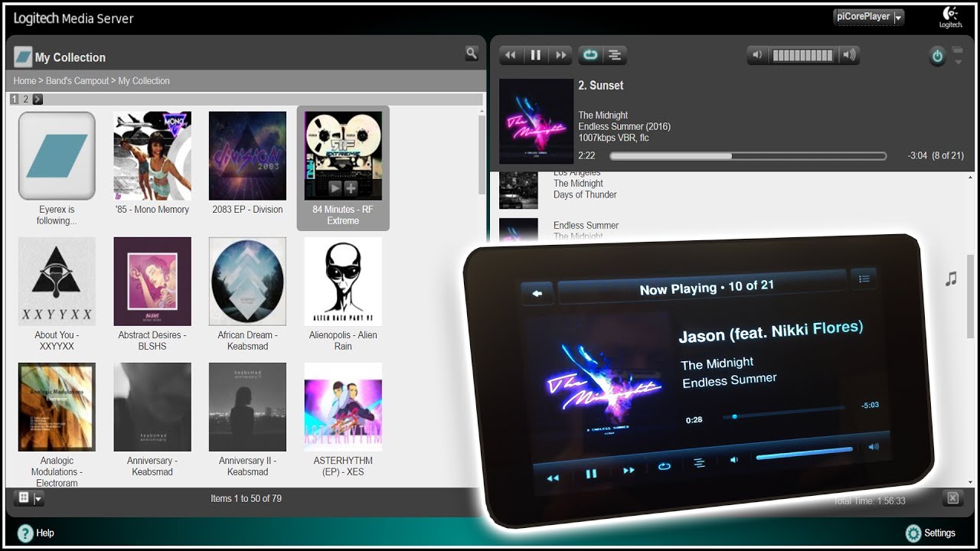Seek the Jason track progress on device
This screenshot has width=980, height=551.
point(783,412)
